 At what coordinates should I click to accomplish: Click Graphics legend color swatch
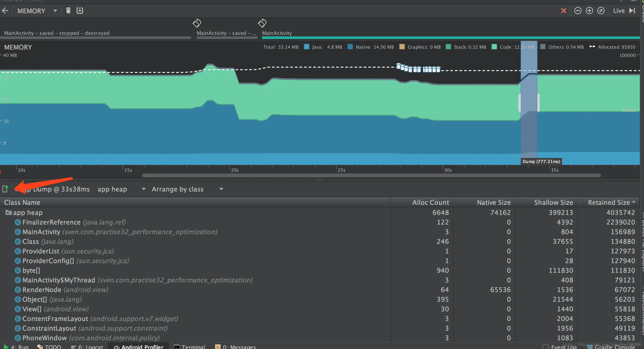(x=402, y=47)
